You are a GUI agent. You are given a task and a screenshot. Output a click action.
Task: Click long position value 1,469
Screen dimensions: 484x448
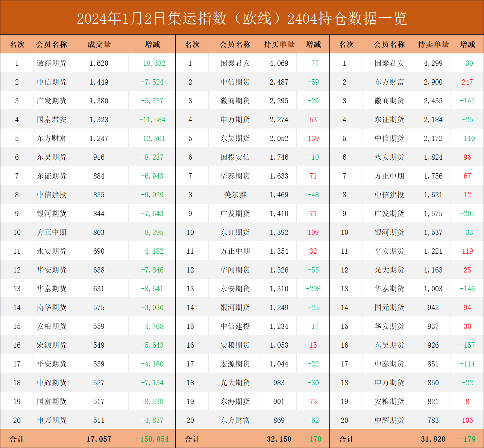[x=279, y=195]
